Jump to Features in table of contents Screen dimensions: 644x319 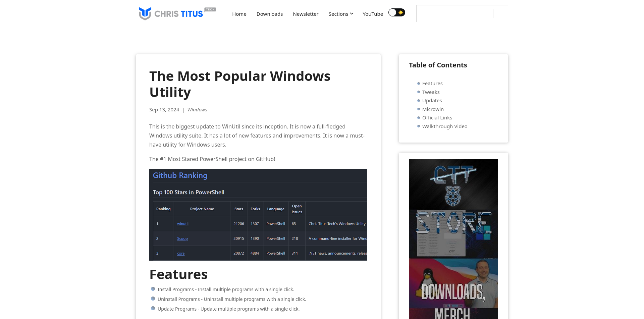click(432, 84)
